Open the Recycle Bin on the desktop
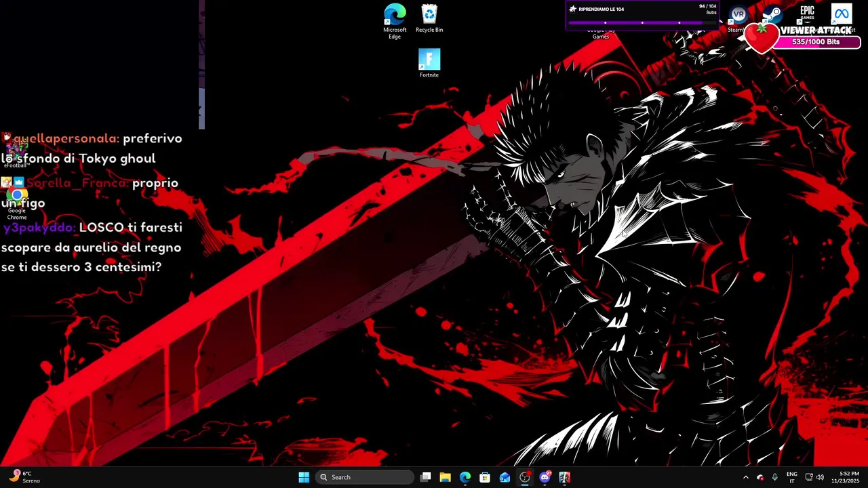Image resolution: width=868 pixels, height=488 pixels. pyautogui.click(x=429, y=18)
